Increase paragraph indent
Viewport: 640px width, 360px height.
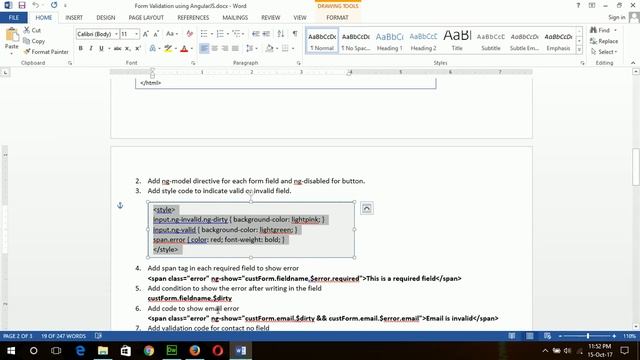click(266, 34)
